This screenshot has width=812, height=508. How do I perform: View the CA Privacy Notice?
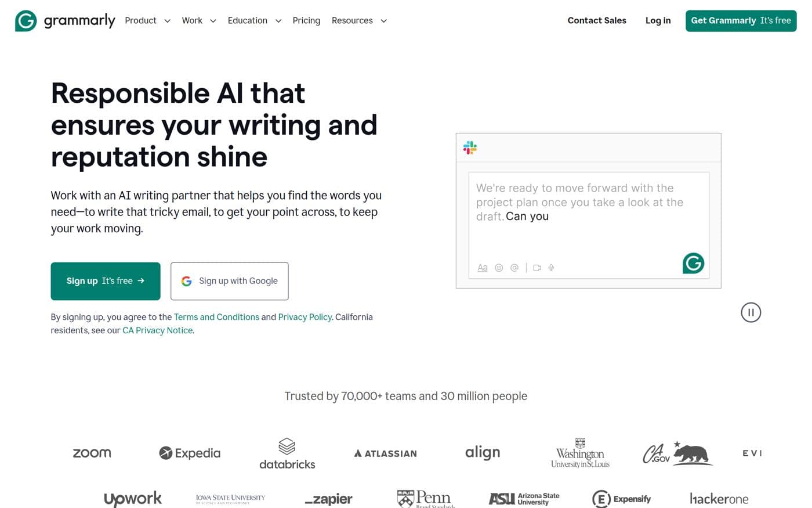(x=157, y=330)
